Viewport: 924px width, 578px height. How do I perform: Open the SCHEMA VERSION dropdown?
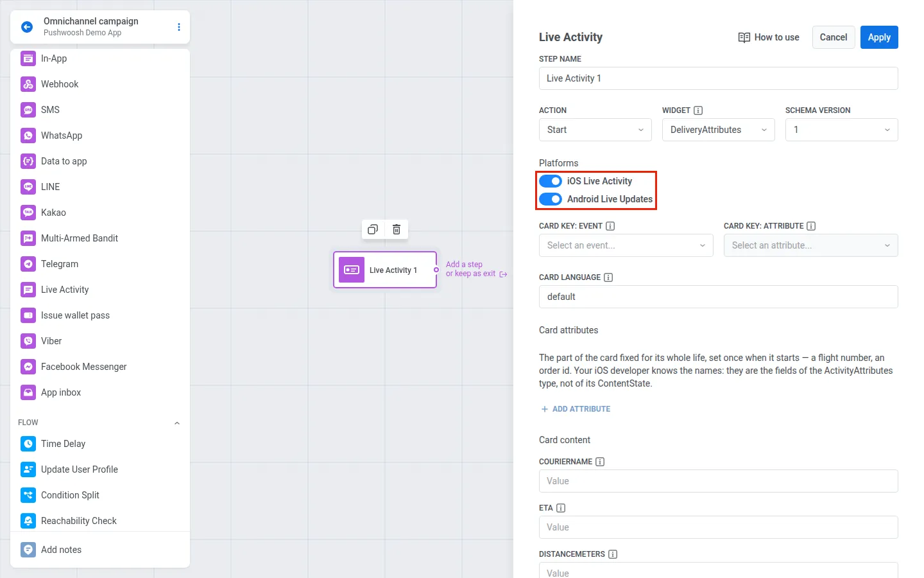pos(842,130)
